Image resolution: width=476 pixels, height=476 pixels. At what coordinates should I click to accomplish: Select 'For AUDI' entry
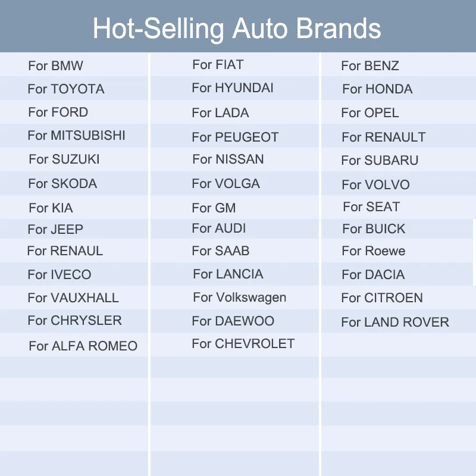click(219, 228)
